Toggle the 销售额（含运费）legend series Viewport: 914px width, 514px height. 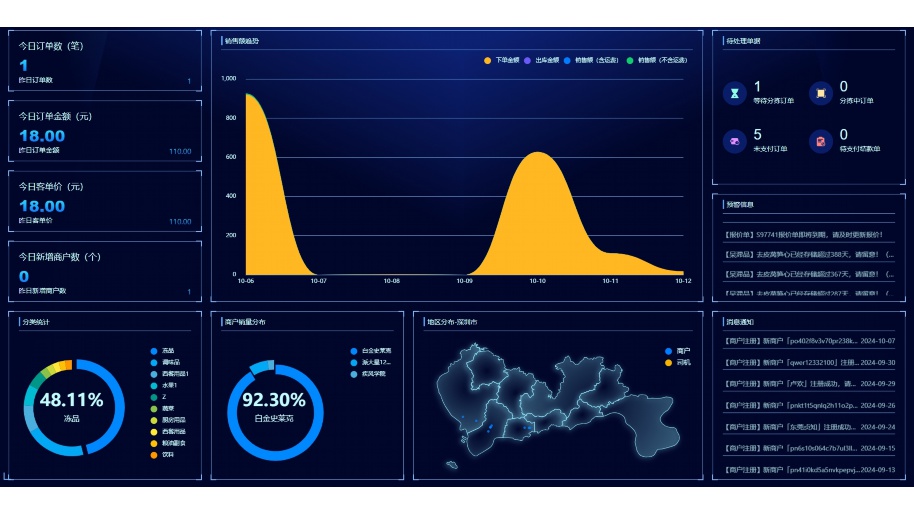[590, 61]
